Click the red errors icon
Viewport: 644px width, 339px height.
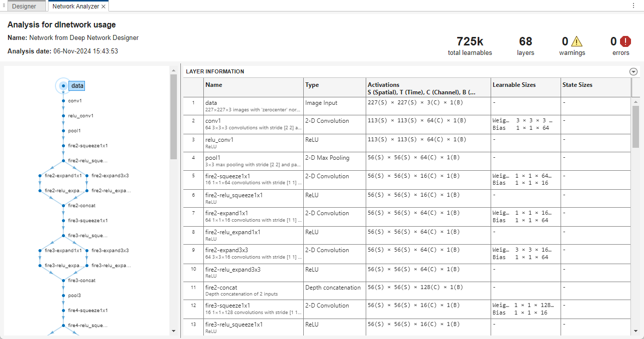(x=626, y=41)
